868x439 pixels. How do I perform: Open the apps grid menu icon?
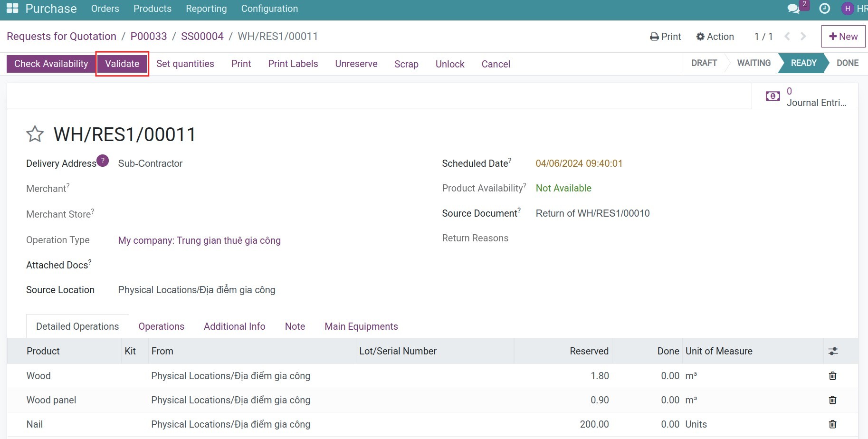(12, 8)
